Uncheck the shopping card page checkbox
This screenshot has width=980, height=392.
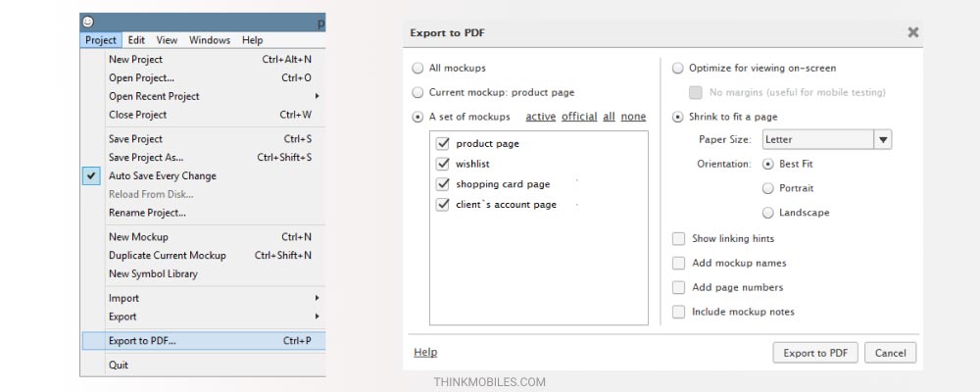click(x=443, y=184)
